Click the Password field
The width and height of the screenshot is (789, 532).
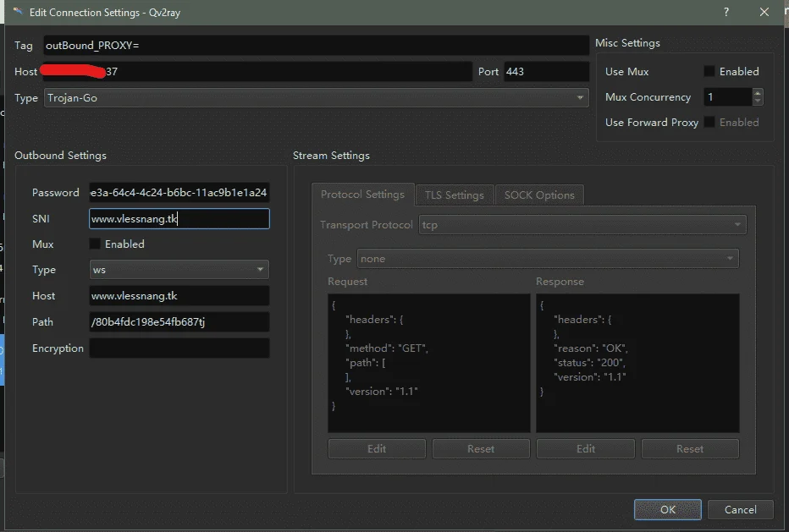click(179, 193)
